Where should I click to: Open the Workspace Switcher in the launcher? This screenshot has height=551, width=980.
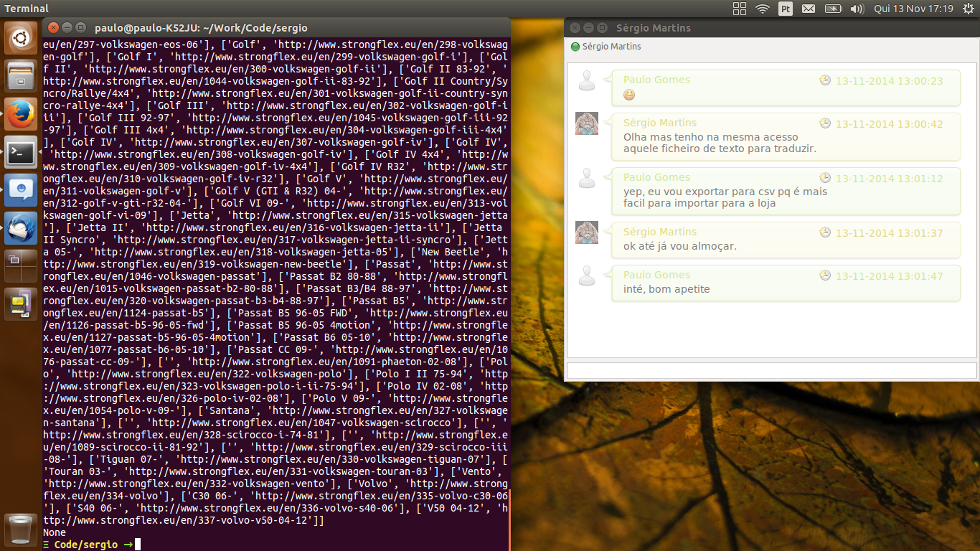[21, 266]
